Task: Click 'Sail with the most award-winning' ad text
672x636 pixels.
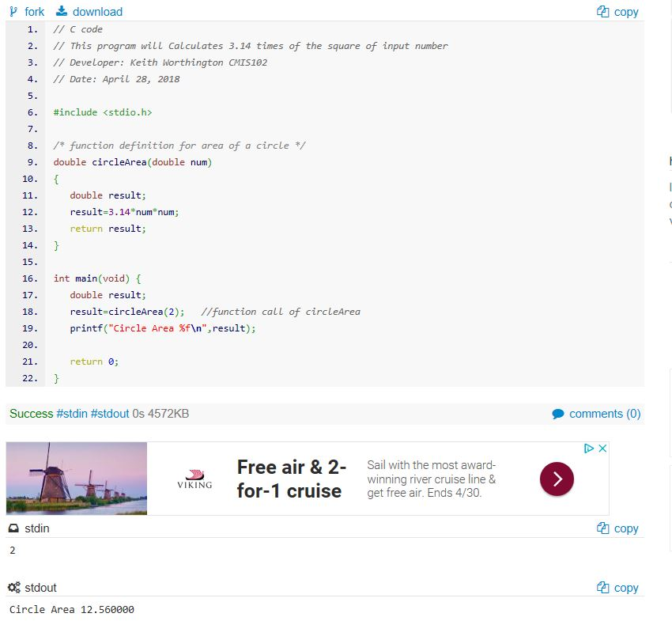Action: (x=431, y=479)
